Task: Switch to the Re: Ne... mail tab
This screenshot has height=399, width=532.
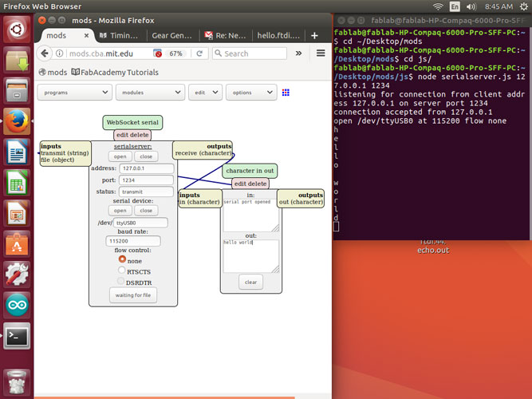Action: [225, 35]
